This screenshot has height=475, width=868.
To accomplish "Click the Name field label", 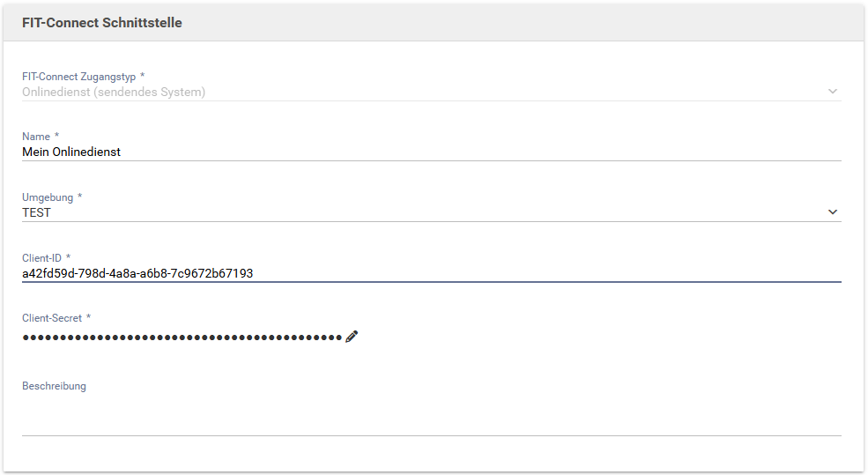I will (x=36, y=137).
